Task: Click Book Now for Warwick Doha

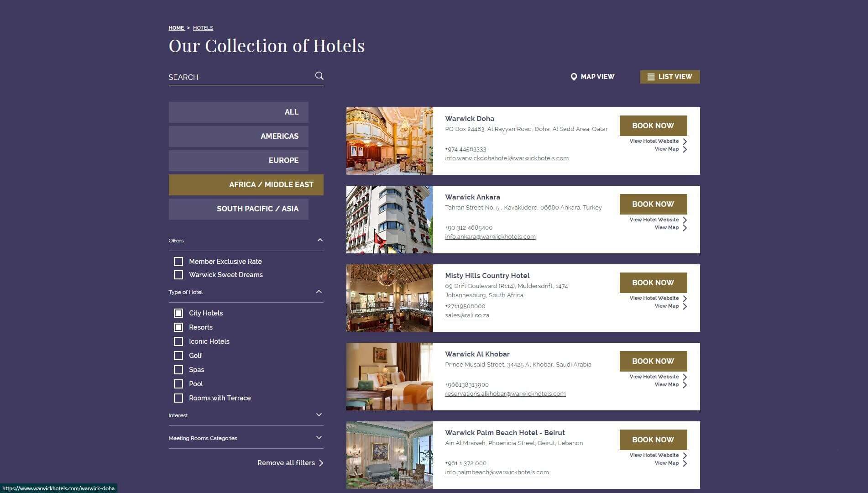Action: 653,126
